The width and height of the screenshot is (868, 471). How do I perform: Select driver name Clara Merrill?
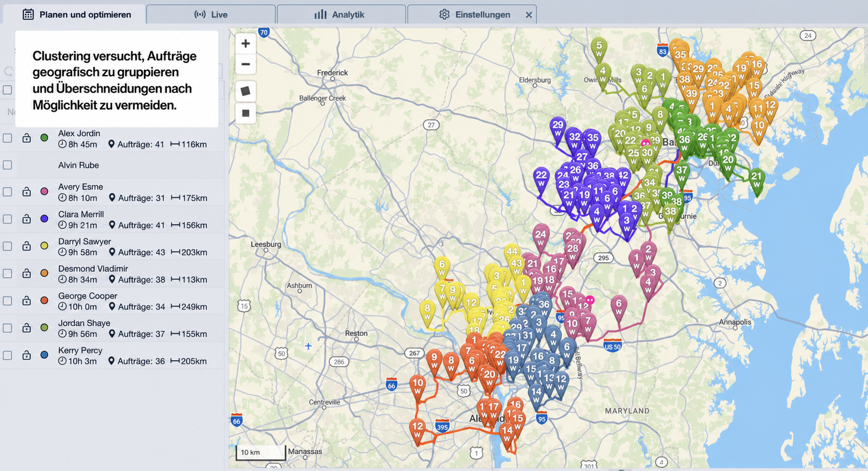pos(81,214)
